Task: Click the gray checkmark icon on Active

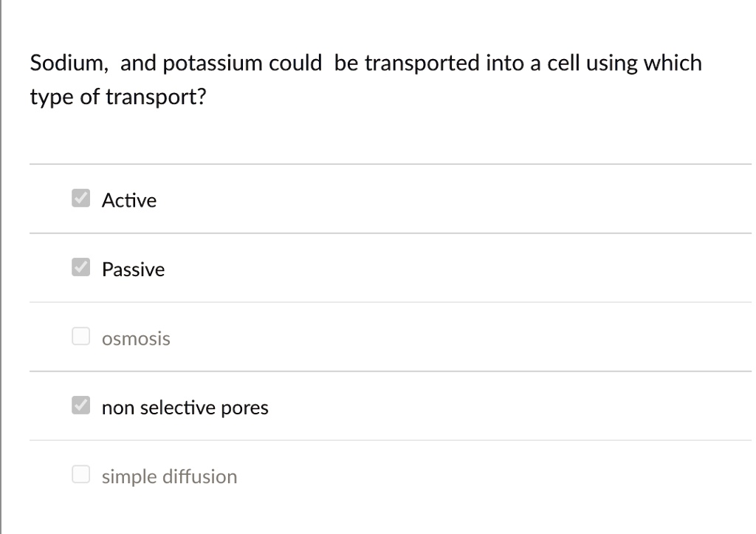Action: (x=80, y=197)
